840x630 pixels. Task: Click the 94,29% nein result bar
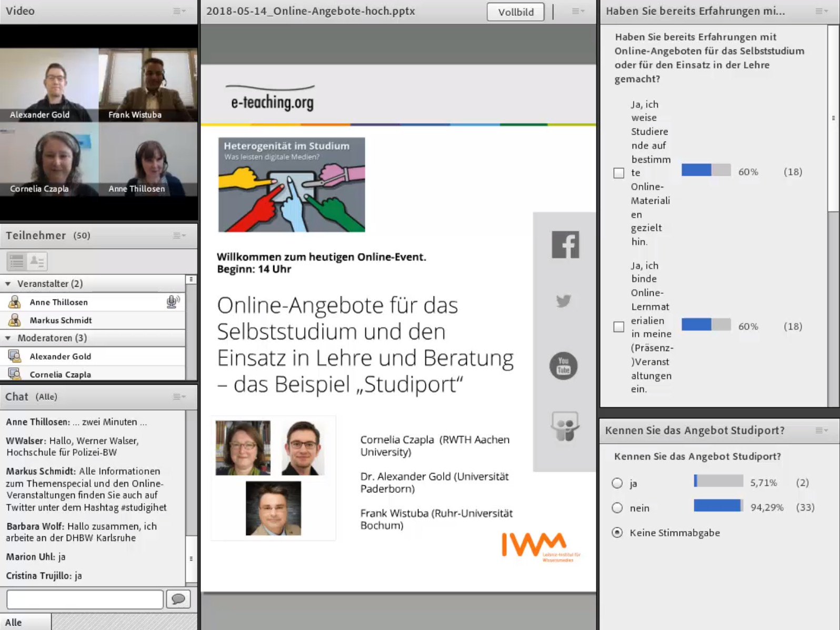point(718,506)
